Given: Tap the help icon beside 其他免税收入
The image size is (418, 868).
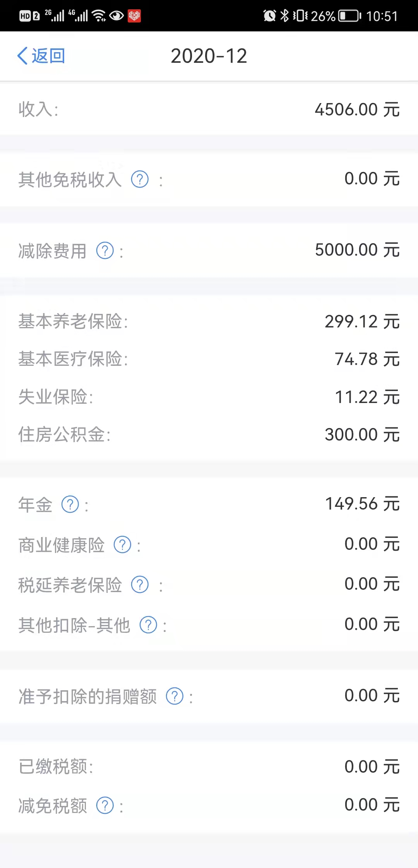Looking at the screenshot, I should tap(140, 179).
